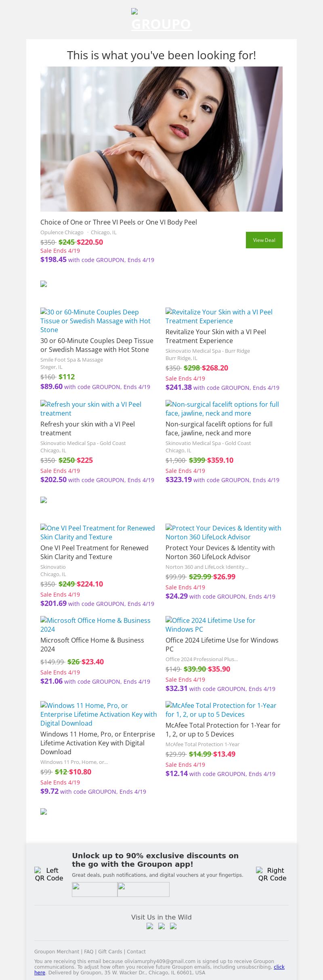Open the Couples Deep Tissue Massage image link

pyautogui.click(x=95, y=321)
